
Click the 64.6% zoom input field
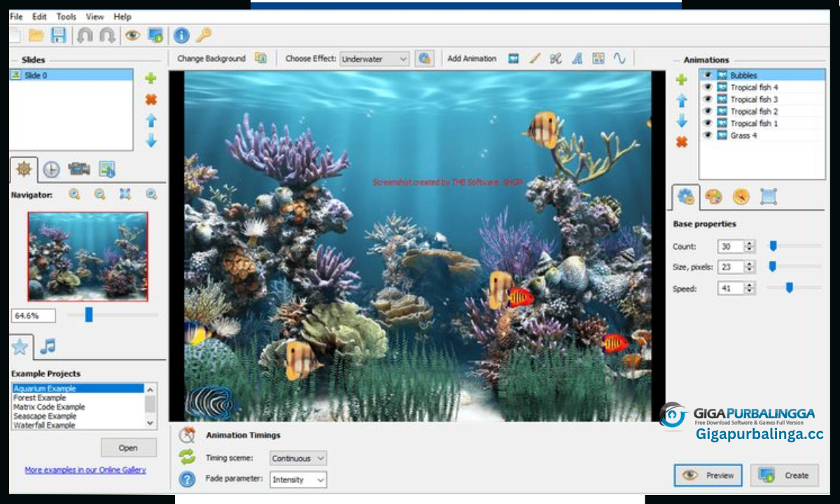34,316
